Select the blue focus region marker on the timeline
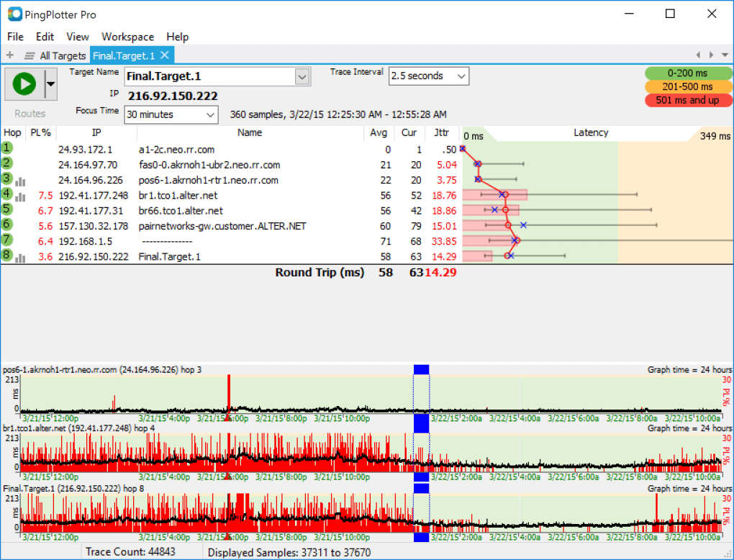This screenshot has width=734, height=560. click(x=421, y=369)
